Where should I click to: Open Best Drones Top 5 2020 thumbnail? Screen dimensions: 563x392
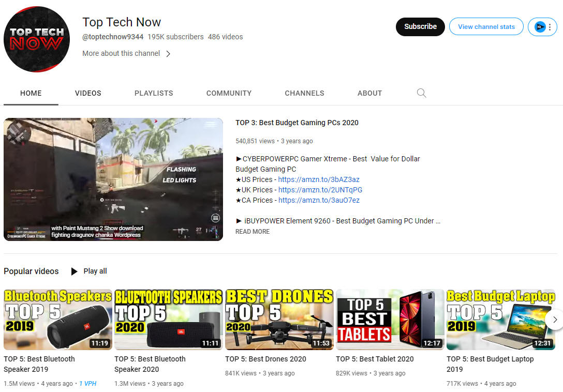[279, 320]
